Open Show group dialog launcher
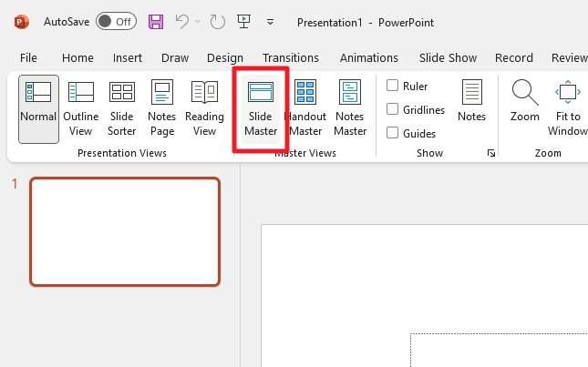 491,153
